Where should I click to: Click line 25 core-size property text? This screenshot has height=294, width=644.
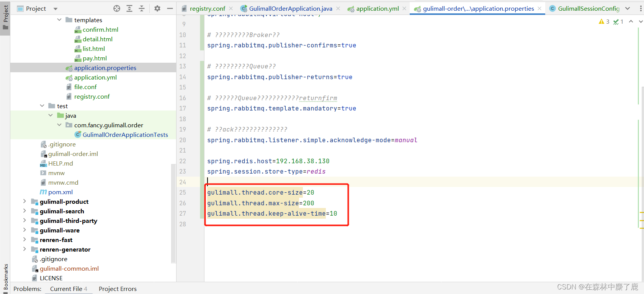coord(260,192)
